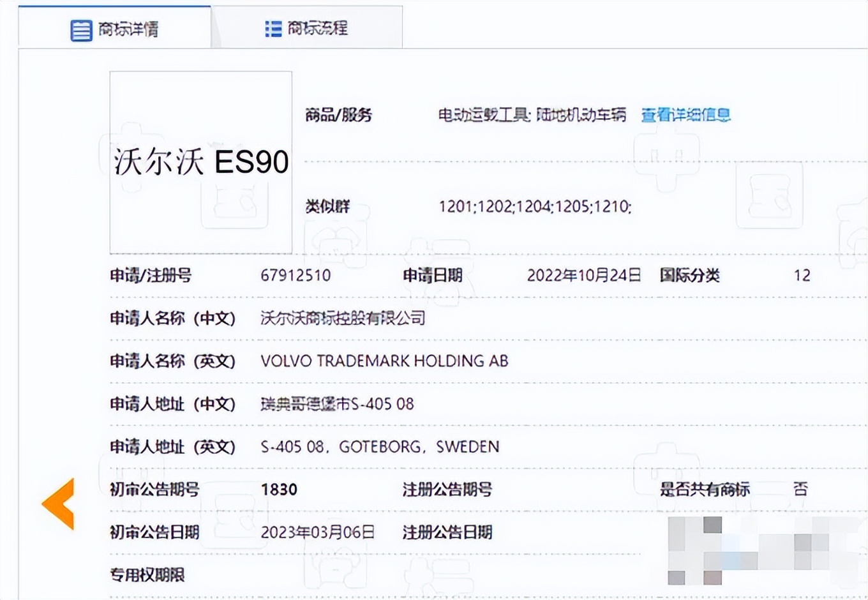Viewport: 868px width, 600px height.
Task: Open the 商标流程 tab
Action: pyautogui.click(x=307, y=27)
